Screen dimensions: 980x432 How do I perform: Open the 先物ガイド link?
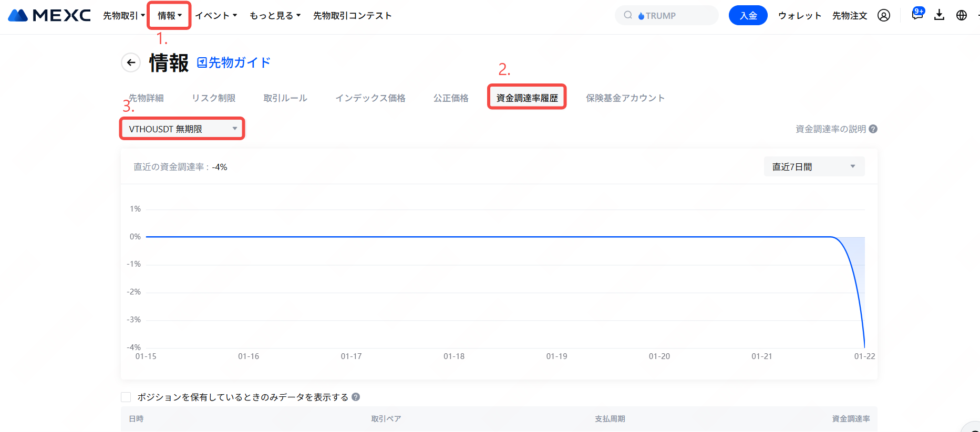pyautogui.click(x=234, y=62)
